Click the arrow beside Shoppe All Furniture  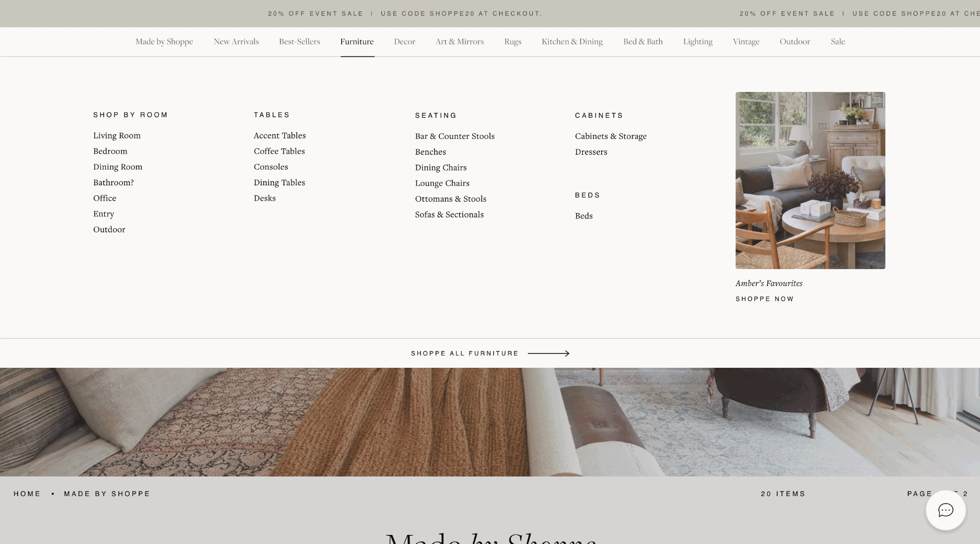pos(548,353)
